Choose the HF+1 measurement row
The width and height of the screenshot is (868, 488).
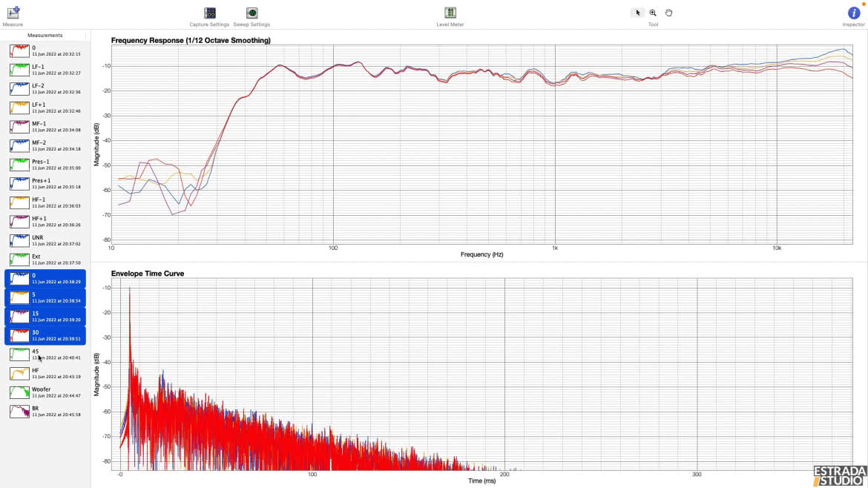45,222
